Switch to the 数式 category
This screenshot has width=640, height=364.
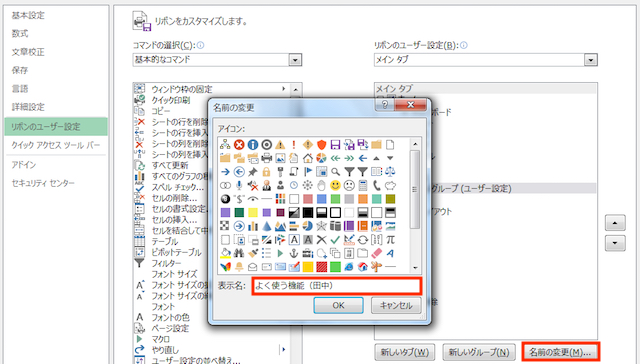click(20, 33)
